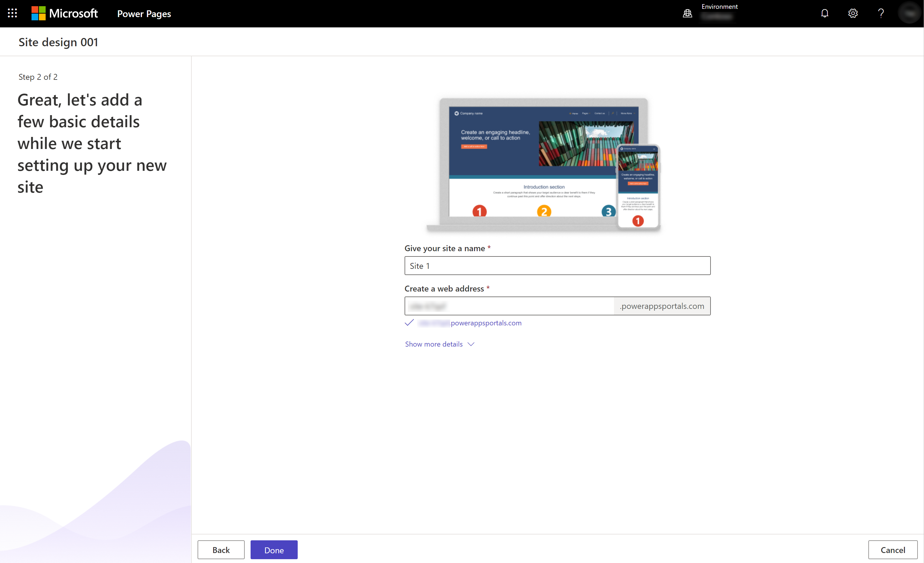Open the Settings gear icon
This screenshot has width=924, height=563.
[853, 13]
